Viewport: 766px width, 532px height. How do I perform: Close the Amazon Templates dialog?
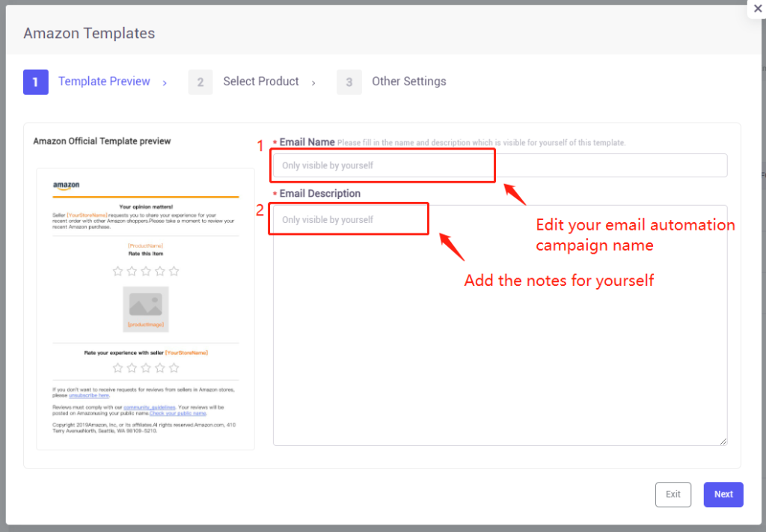pos(758,9)
